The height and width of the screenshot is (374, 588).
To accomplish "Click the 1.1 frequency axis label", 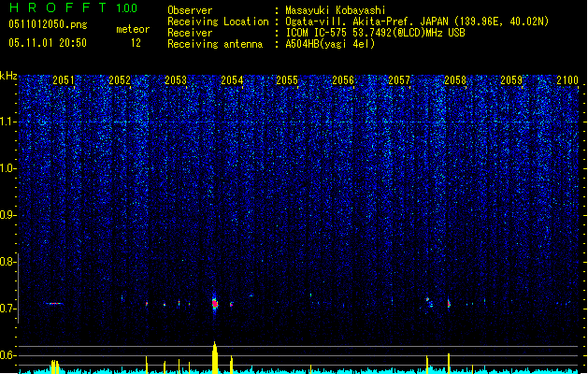I will [7, 122].
